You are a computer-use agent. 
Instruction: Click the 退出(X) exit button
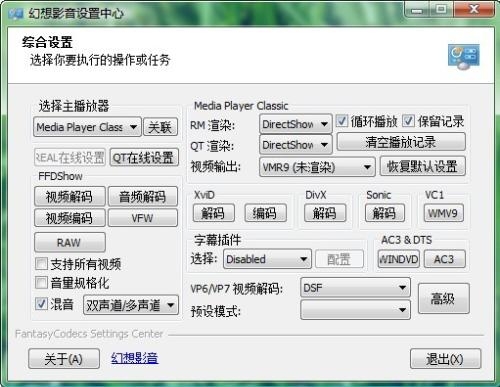pyautogui.click(x=445, y=359)
